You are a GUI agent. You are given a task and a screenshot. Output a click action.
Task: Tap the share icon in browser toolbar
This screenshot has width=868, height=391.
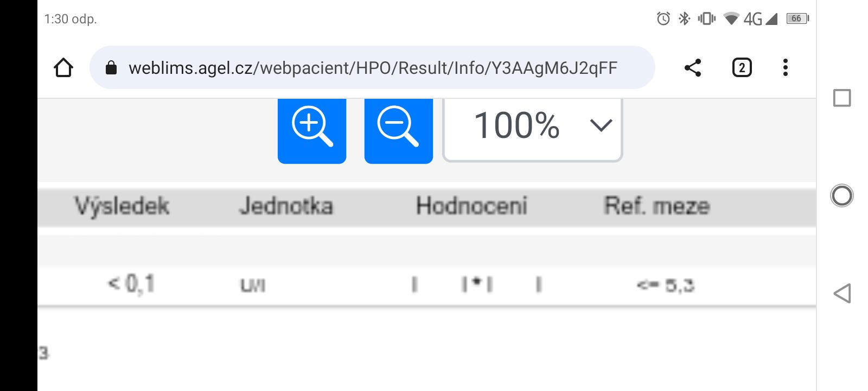[692, 68]
